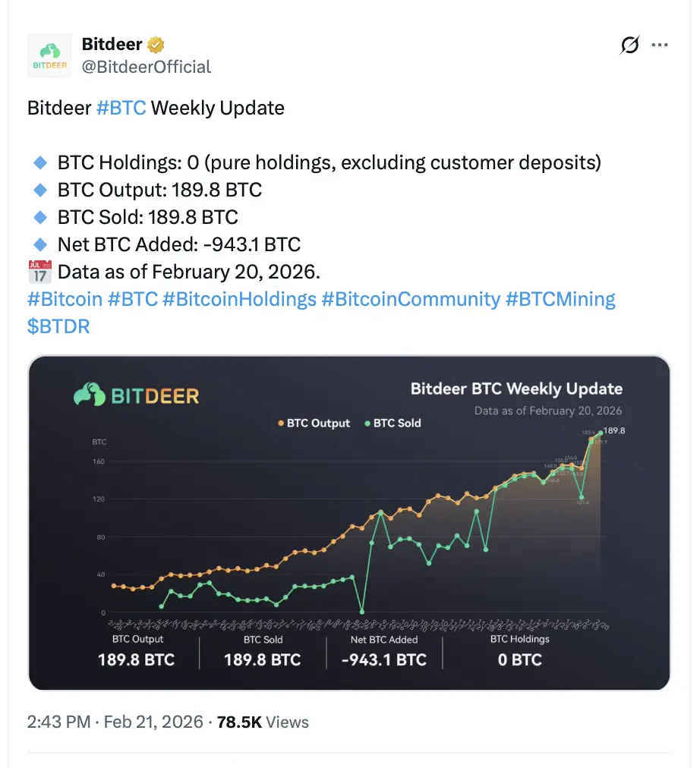Open the #BitcoinCommunity hashtag

pos(411,299)
